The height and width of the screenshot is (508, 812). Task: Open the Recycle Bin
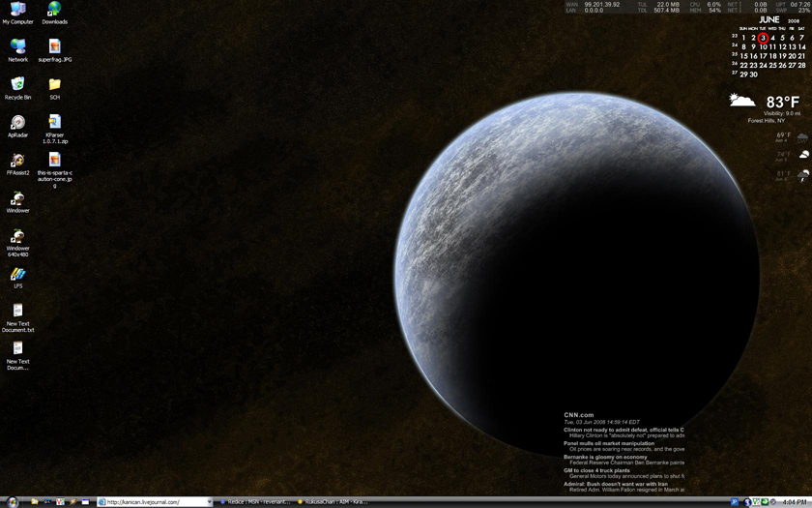[17, 85]
